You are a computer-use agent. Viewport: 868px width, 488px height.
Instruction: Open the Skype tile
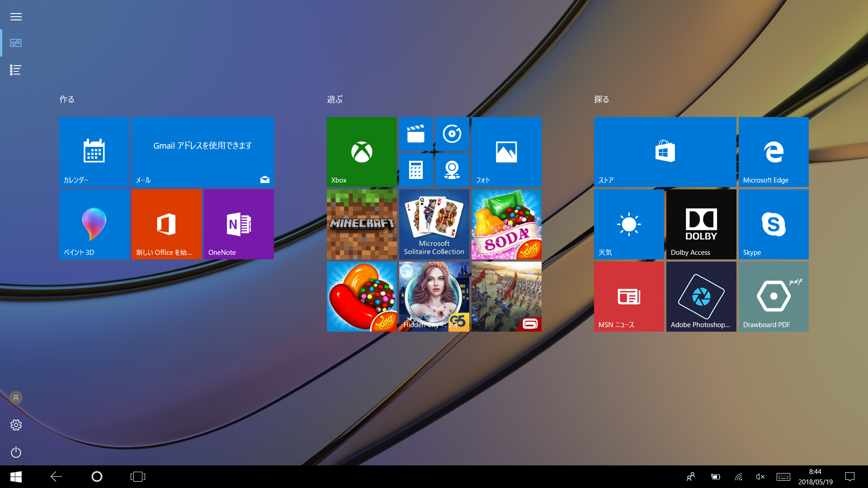[774, 224]
